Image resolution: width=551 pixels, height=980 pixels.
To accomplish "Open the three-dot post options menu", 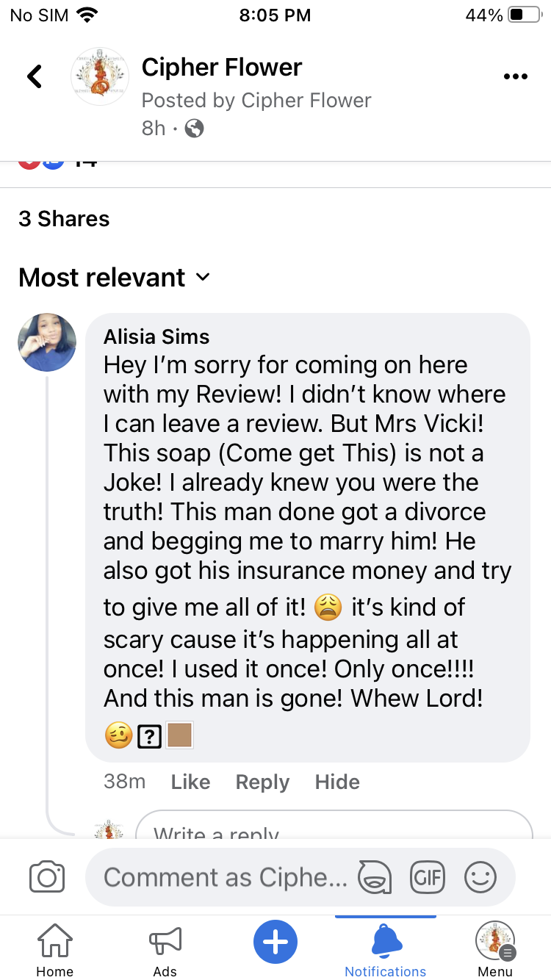I will coord(516,77).
